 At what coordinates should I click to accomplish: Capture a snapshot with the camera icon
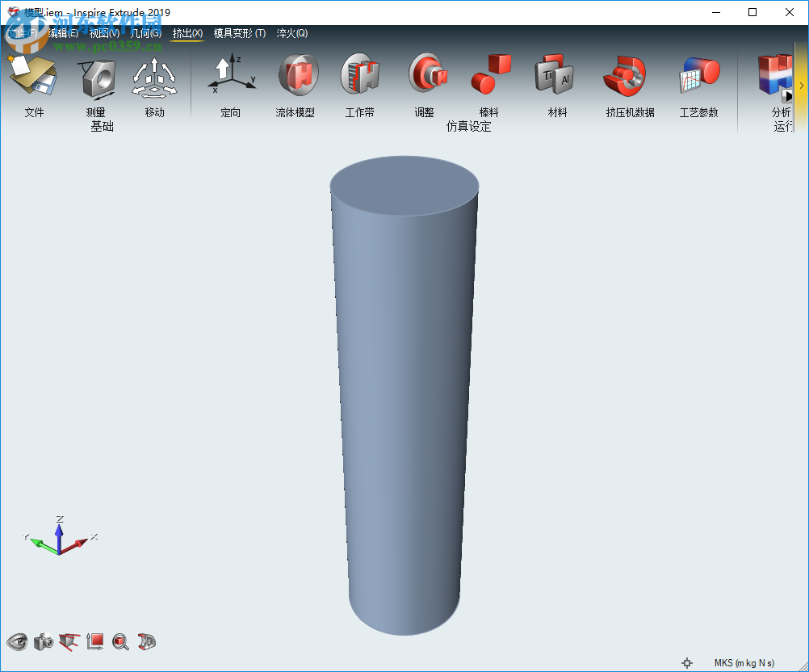point(43,642)
